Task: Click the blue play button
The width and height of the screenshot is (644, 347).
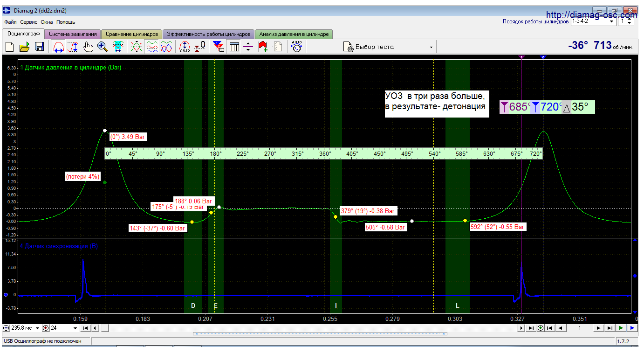Action: pyautogui.click(x=632, y=328)
